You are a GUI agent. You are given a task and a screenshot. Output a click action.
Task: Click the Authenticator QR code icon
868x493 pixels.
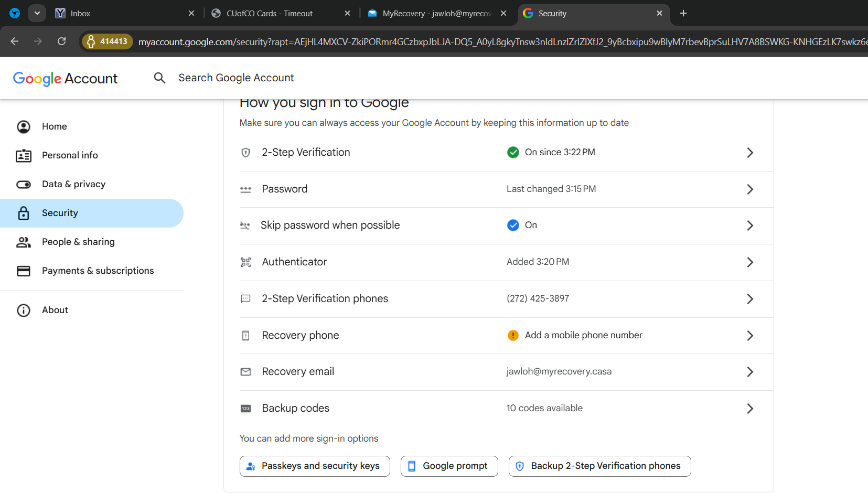click(245, 262)
